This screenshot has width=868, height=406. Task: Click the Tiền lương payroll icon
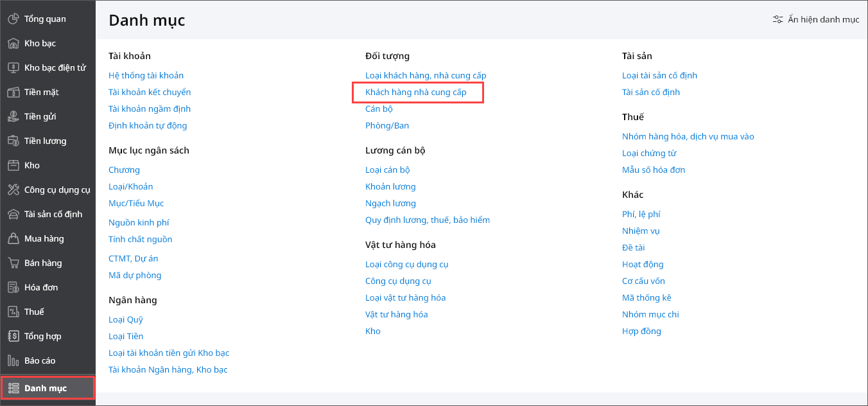tap(13, 141)
